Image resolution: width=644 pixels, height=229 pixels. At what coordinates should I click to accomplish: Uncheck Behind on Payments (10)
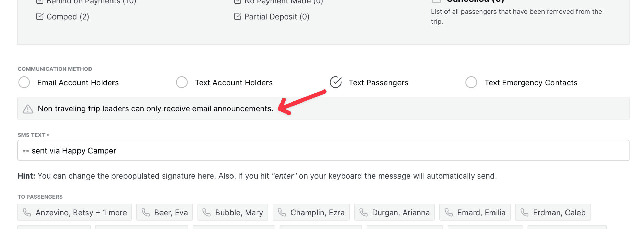(39, 2)
